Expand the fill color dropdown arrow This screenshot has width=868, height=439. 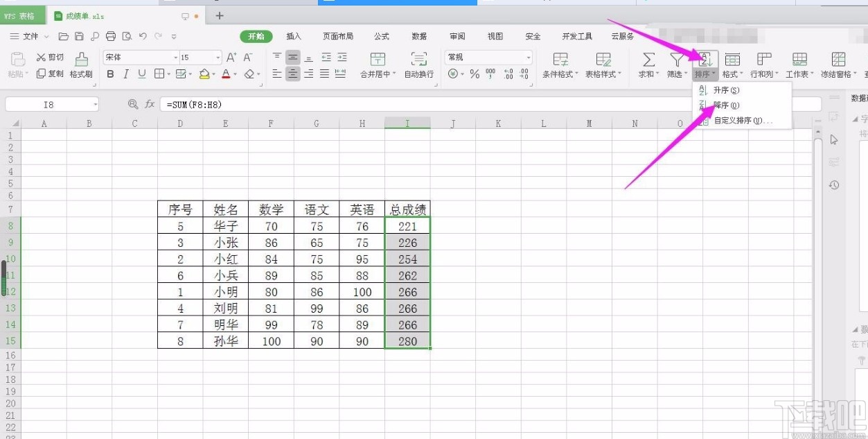point(214,74)
